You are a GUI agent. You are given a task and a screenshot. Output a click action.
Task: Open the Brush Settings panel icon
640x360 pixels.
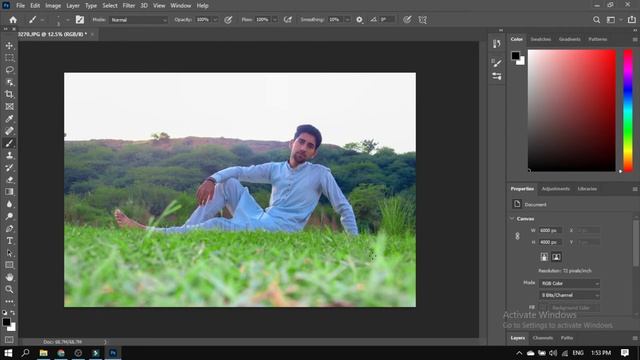(496, 62)
